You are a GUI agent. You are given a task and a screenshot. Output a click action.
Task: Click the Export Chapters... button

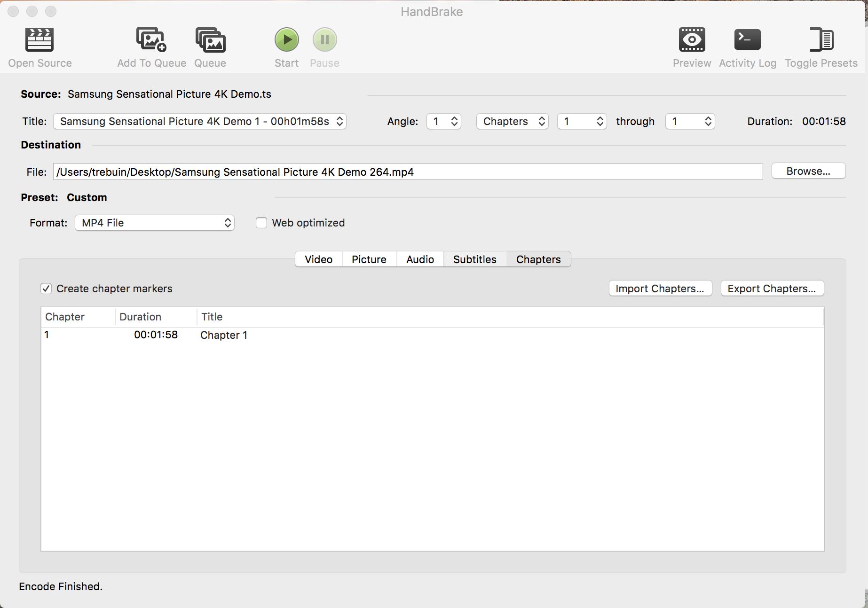coord(772,288)
